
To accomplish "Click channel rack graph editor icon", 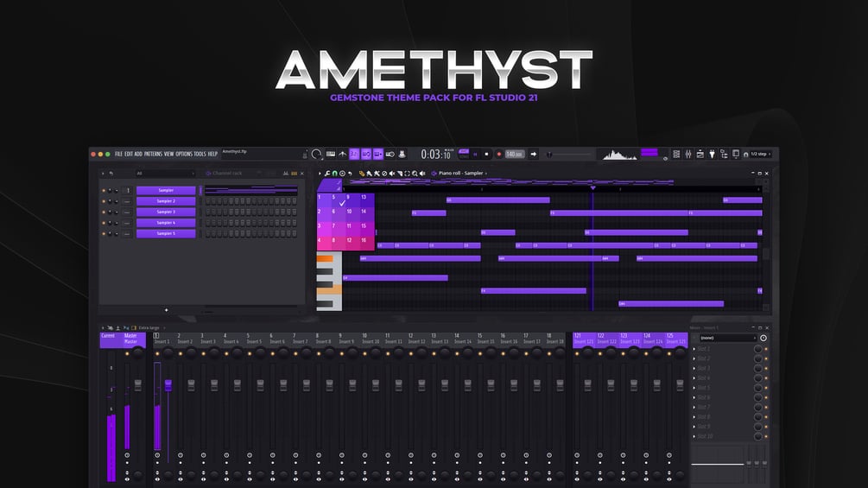I will 286,174.
